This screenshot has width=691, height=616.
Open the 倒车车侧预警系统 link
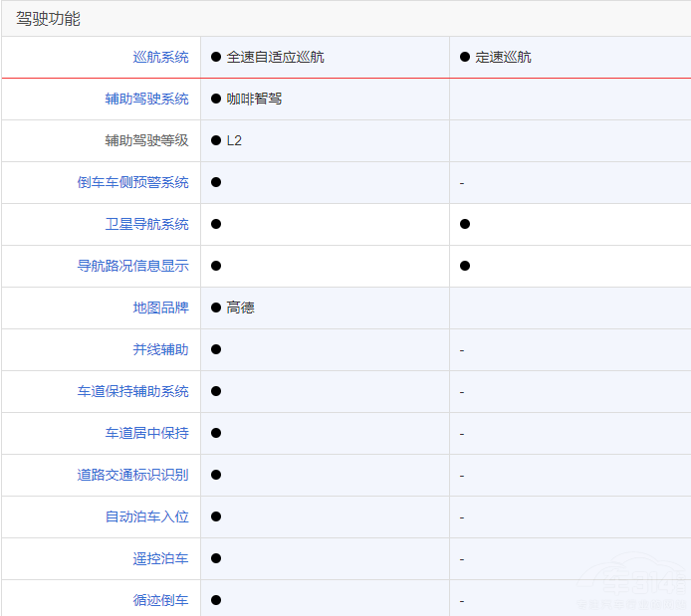[x=132, y=182]
